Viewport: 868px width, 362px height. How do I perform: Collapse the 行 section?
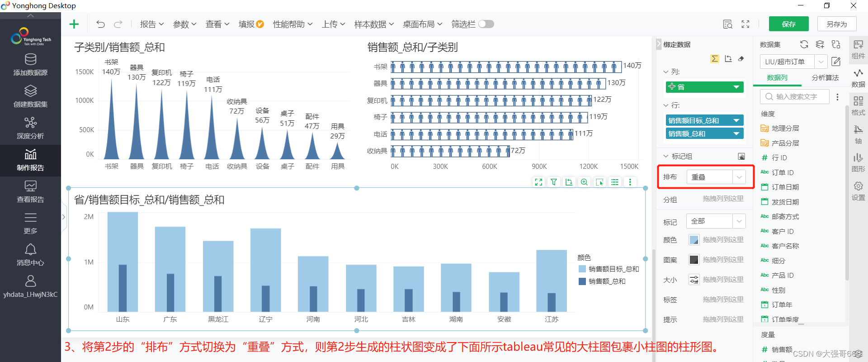point(666,105)
